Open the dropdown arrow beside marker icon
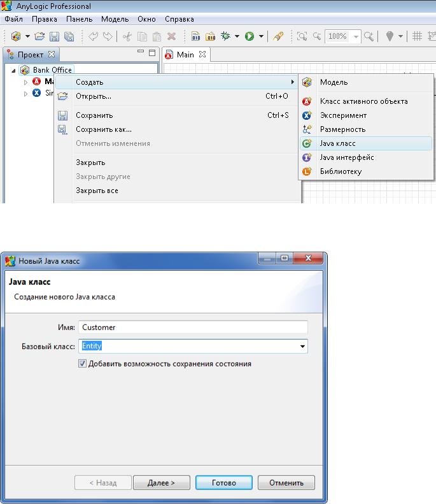 click(401, 36)
